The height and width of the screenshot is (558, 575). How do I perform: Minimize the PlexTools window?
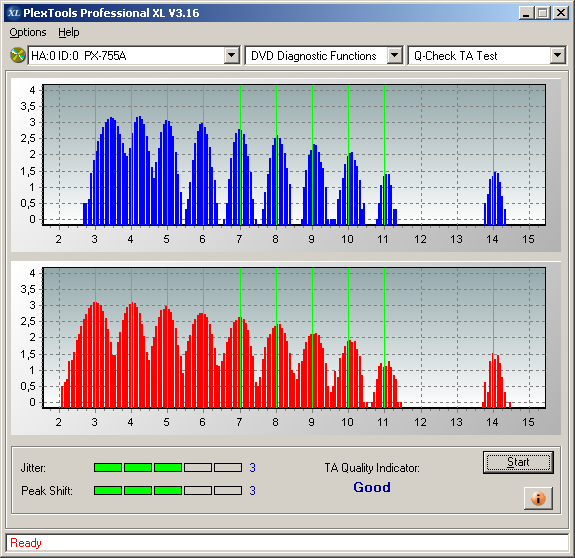527,13
